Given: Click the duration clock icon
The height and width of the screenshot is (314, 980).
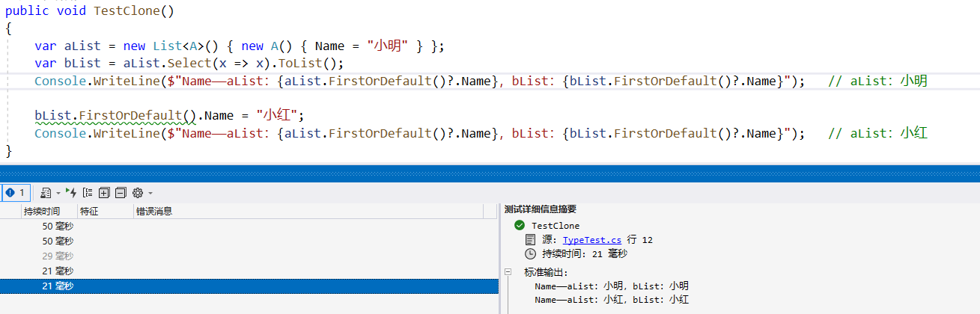Looking at the screenshot, I should point(531,254).
